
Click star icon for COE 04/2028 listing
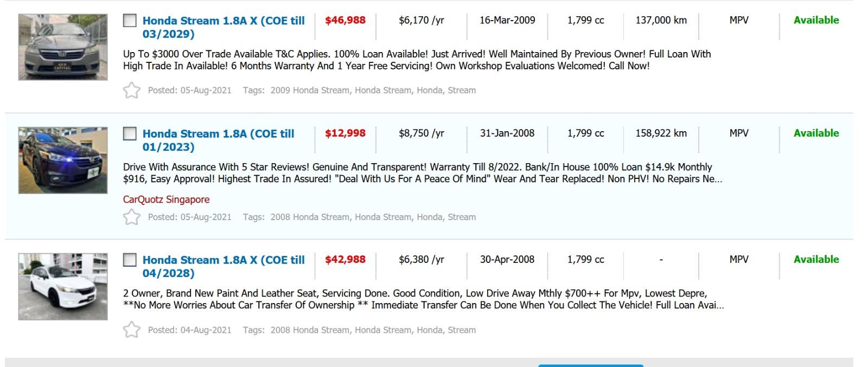tap(131, 330)
